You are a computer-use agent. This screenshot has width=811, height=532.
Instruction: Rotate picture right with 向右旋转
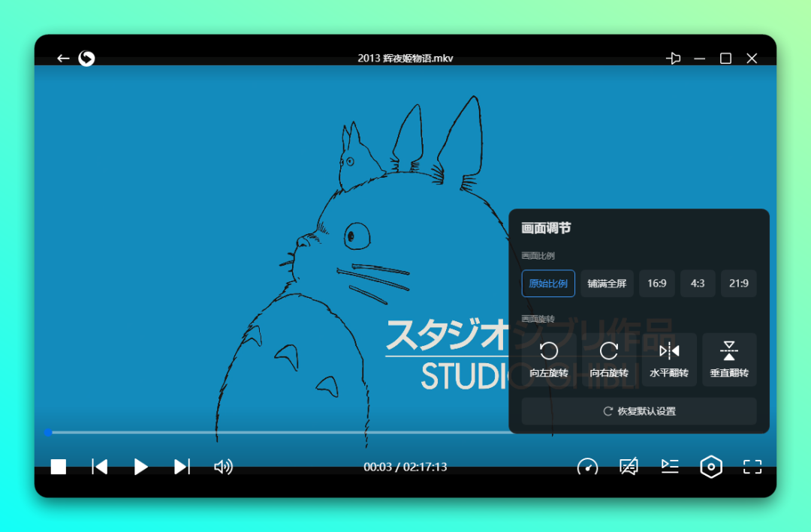click(609, 360)
